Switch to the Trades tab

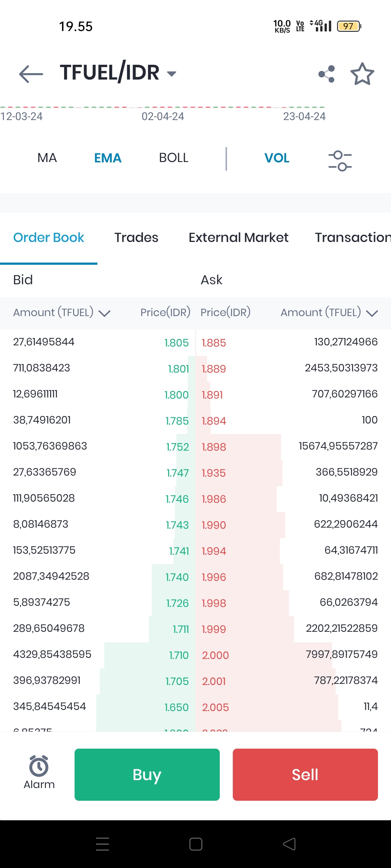[136, 238]
